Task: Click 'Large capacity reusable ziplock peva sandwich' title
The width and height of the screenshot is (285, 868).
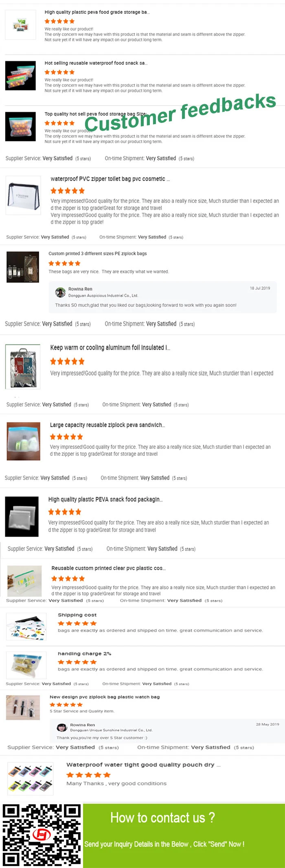Action: click(107, 425)
